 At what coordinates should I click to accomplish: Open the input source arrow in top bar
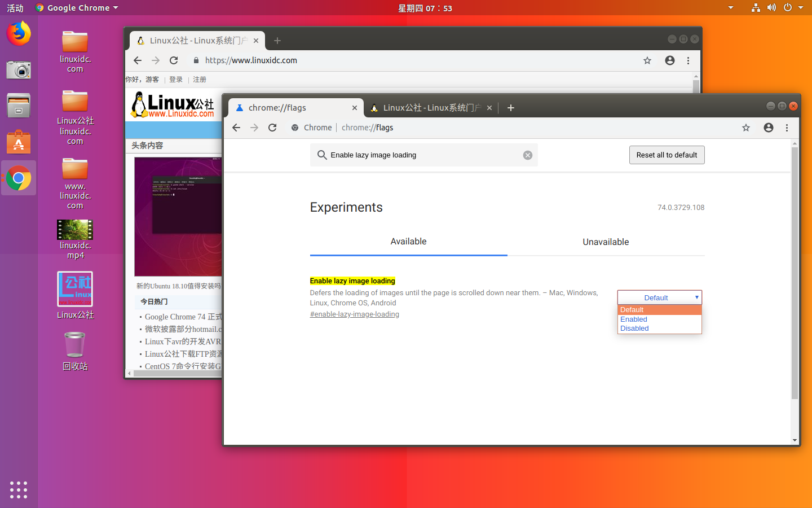731,8
